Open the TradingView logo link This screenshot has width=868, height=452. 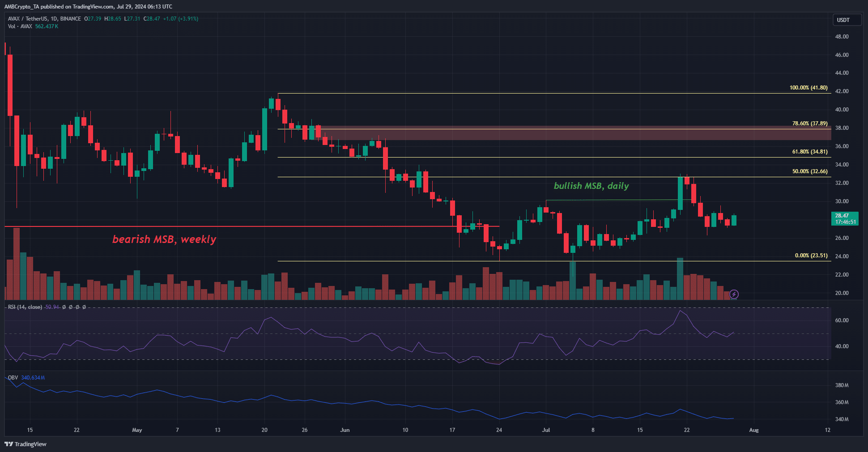pyautogui.click(x=26, y=444)
